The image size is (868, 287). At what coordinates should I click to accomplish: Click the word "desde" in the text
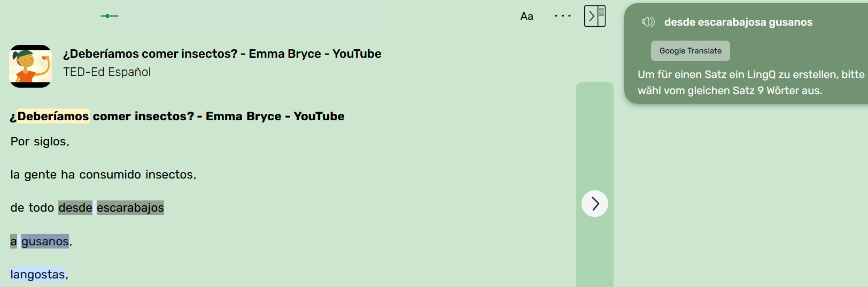tap(75, 208)
